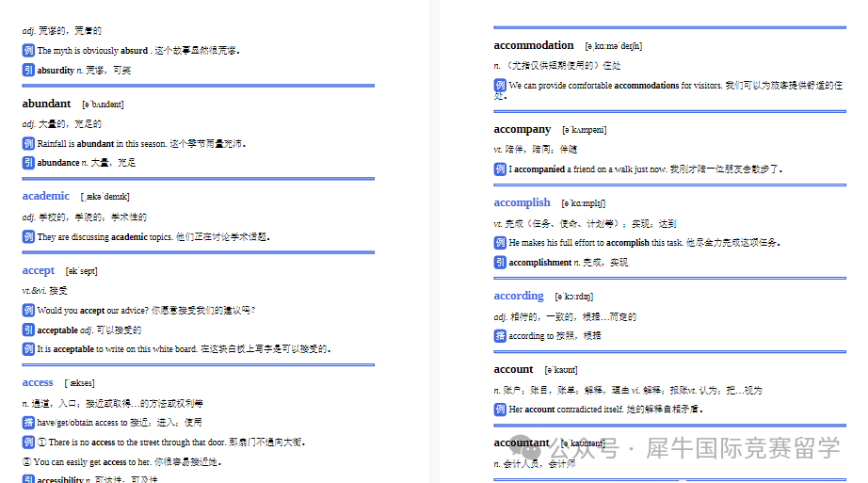The image size is (868, 483).
Task: Click the 'n.' definition line under accommodation
Action: pyautogui.click(x=557, y=65)
